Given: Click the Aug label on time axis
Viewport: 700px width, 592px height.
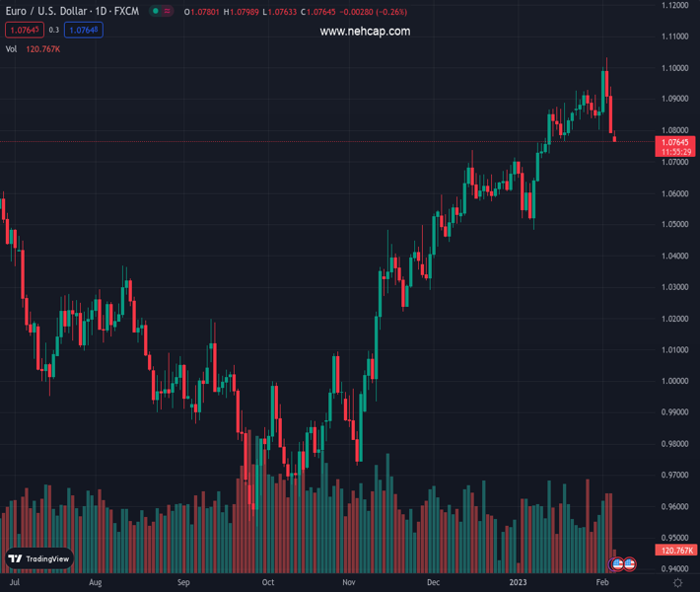Looking at the screenshot, I should coord(95,583).
